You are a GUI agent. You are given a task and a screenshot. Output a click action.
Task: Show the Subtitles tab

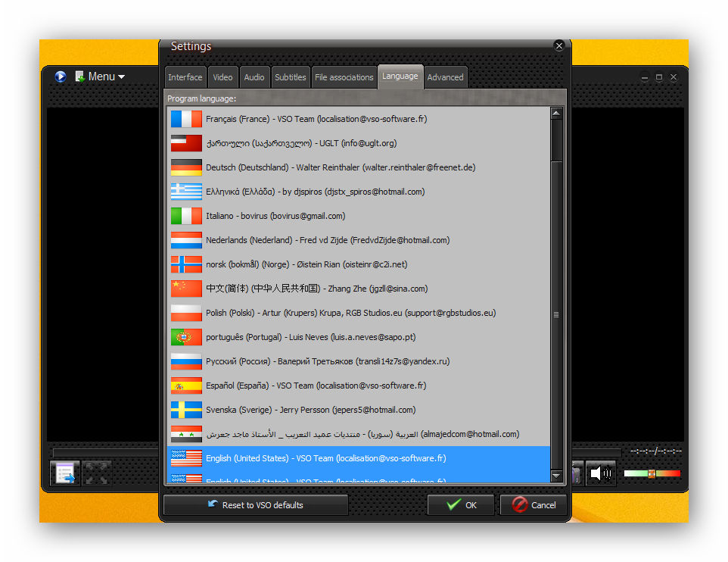point(290,77)
